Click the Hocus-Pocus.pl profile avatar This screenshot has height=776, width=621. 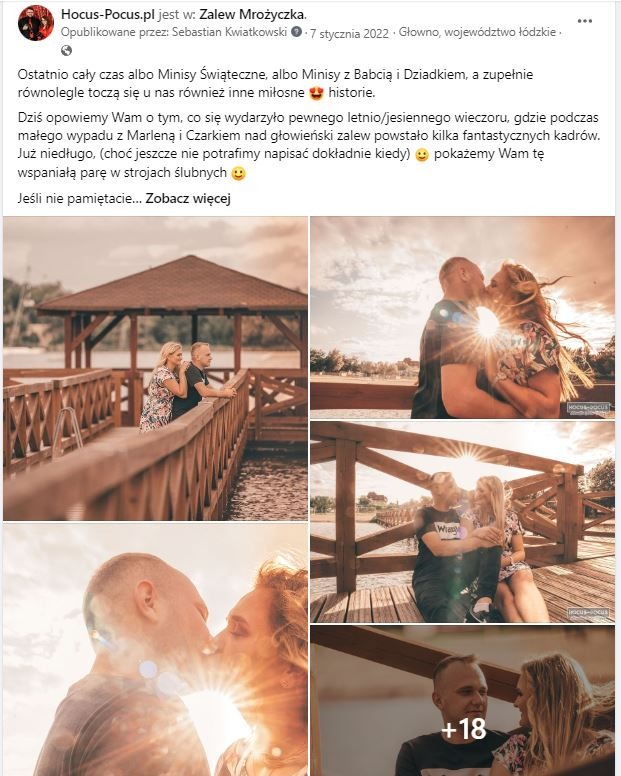36,23
